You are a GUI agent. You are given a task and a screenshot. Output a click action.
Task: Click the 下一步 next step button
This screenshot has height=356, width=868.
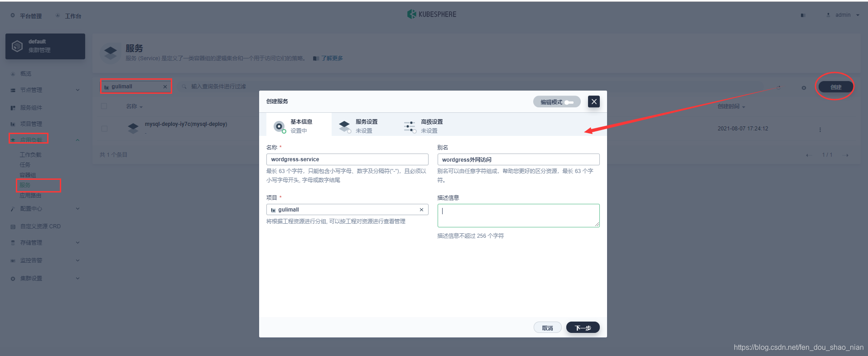click(583, 327)
